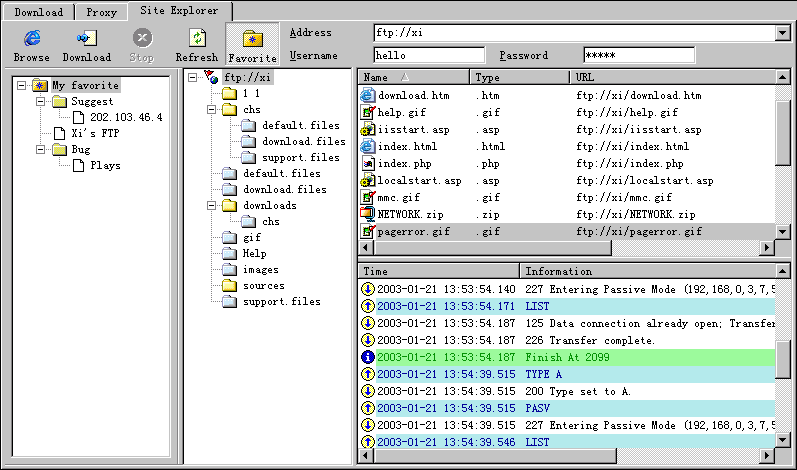Image resolution: width=797 pixels, height=470 pixels.
Task: Collapse the chs folder node
Action: coord(211,109)
